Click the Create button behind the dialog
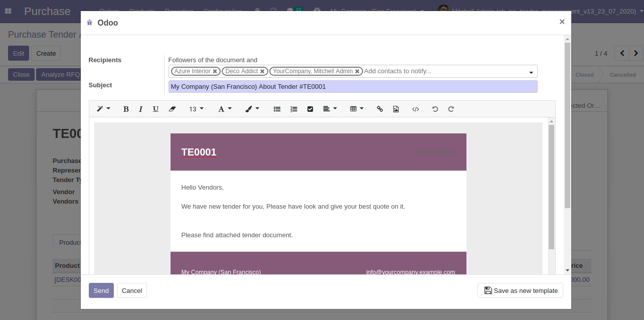 (x=46, y=53)
